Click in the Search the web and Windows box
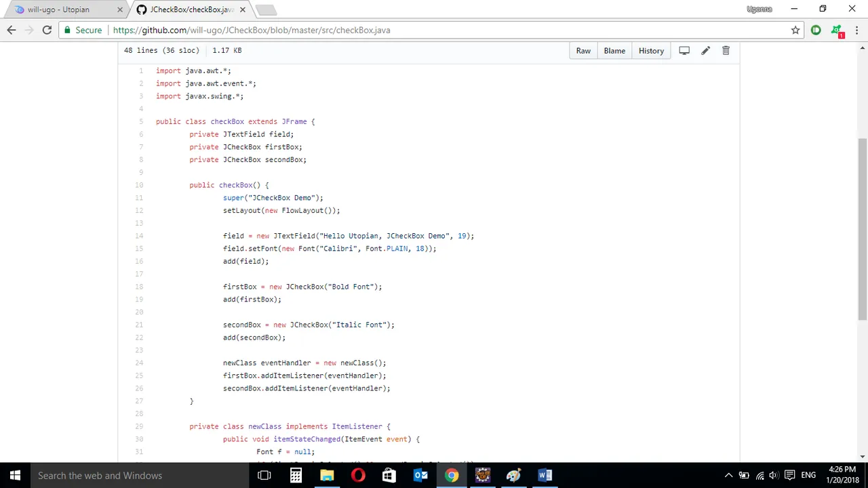868x488 pixels. pos(139,475)
